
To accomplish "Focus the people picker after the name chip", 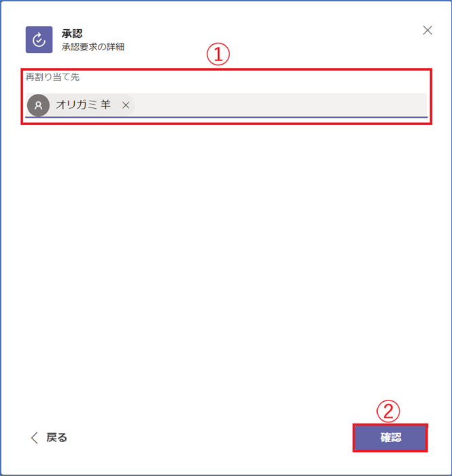I will click(x=281, y=105).
